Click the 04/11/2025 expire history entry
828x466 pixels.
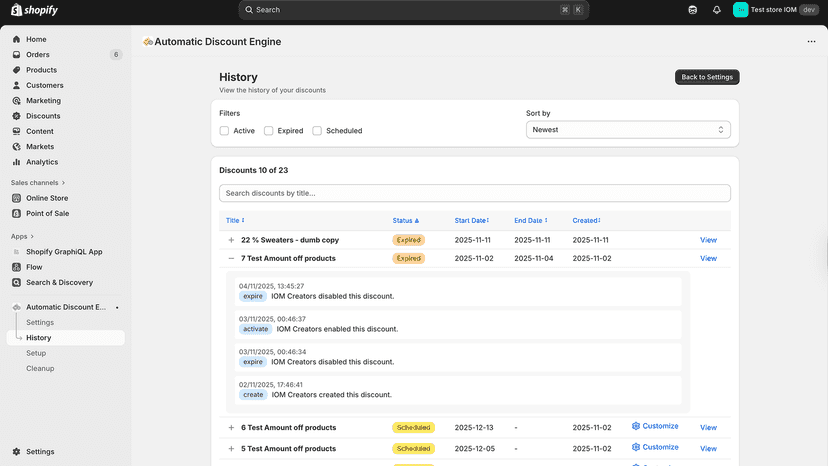[458, 292]
